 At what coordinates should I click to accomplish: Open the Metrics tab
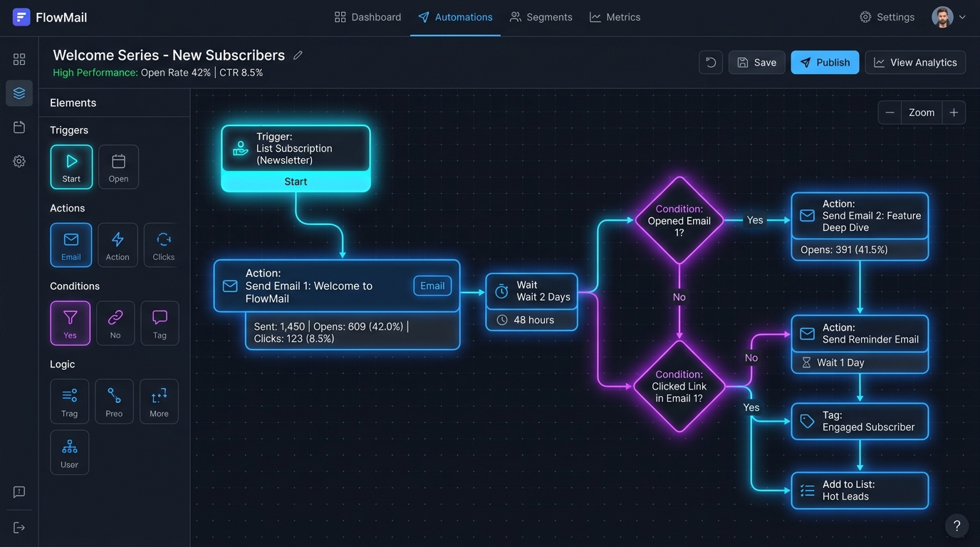(x=615, y=17)
